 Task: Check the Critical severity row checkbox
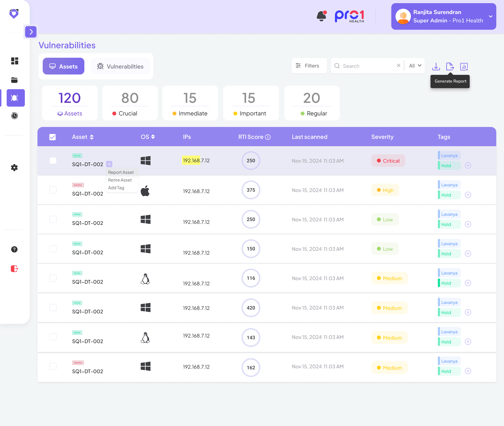53,161
